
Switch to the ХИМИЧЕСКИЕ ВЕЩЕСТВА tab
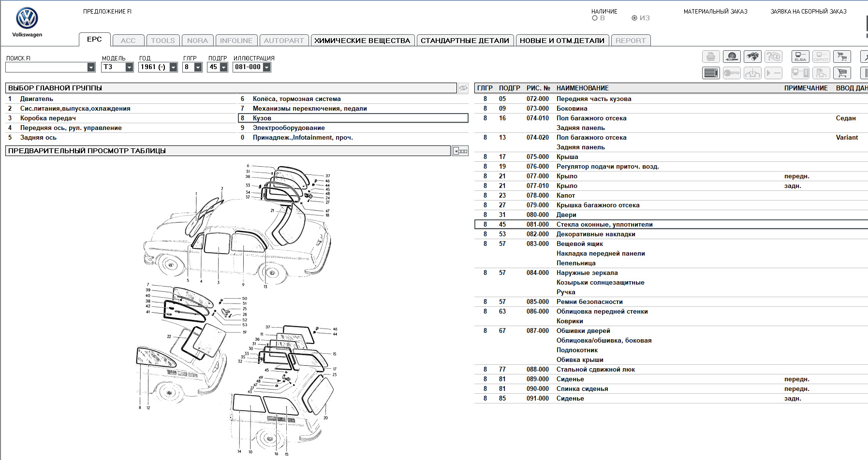362,41
